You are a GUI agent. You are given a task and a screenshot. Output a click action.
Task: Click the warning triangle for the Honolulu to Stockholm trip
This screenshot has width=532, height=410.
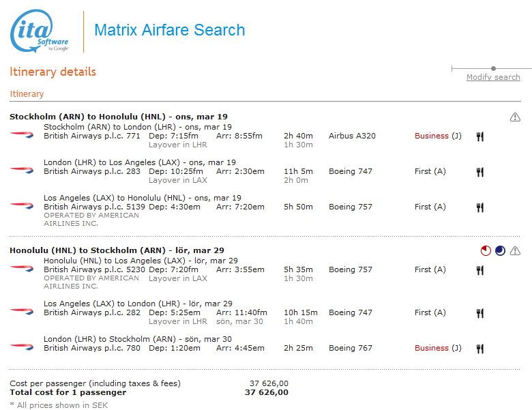(515, 251)
